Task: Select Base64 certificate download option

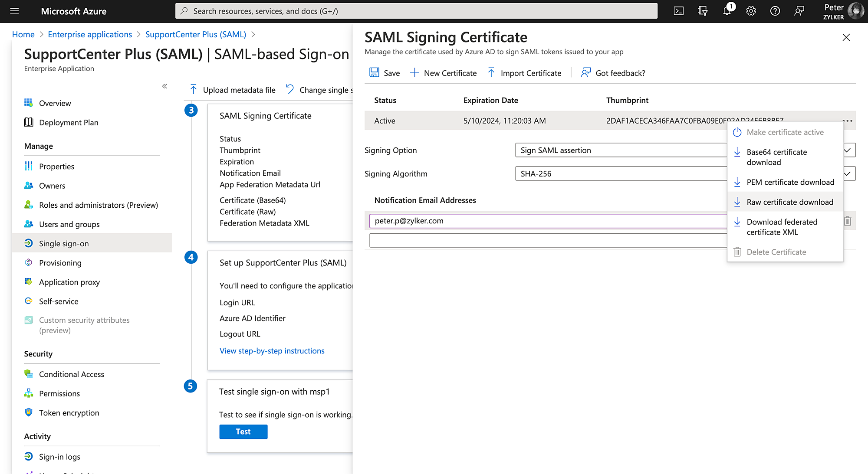Action: [776, 157]
